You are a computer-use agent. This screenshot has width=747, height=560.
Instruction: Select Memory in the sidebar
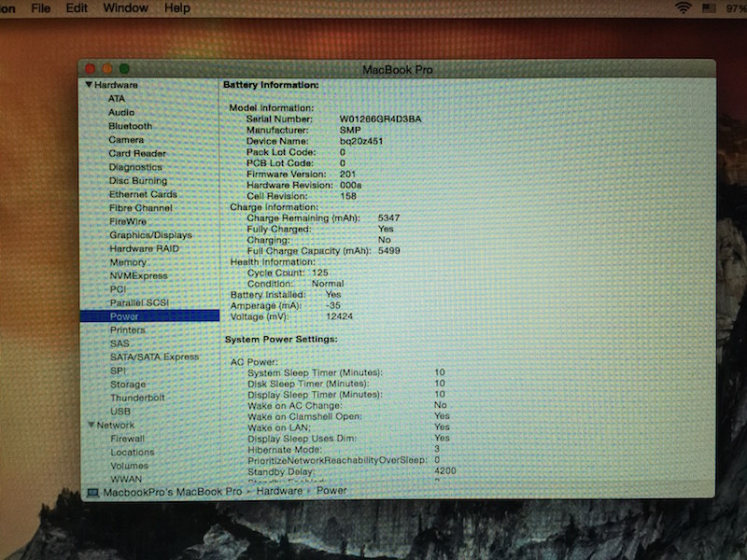coord(128,262)
